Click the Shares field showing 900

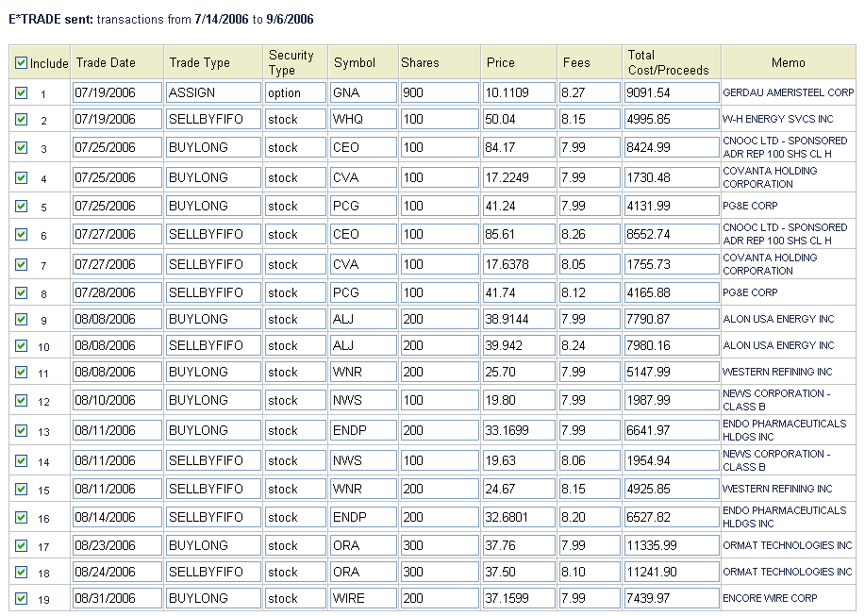[x=438, y=92]
